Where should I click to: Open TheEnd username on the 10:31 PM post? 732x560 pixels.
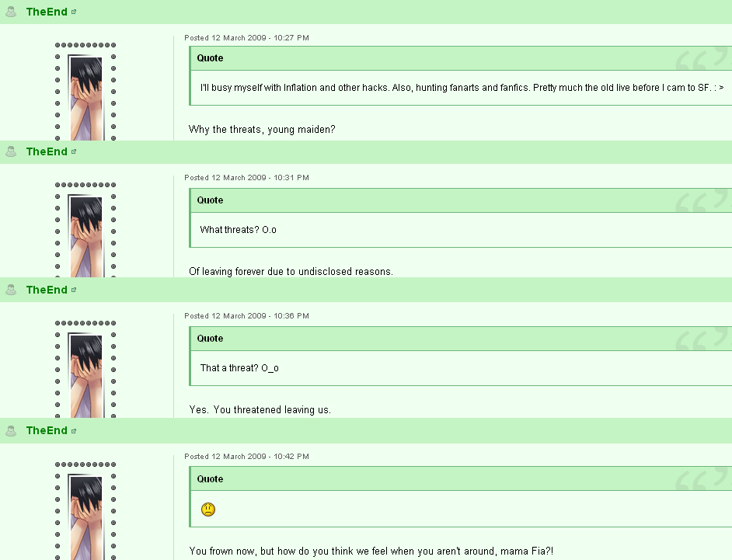click(47, 151)
